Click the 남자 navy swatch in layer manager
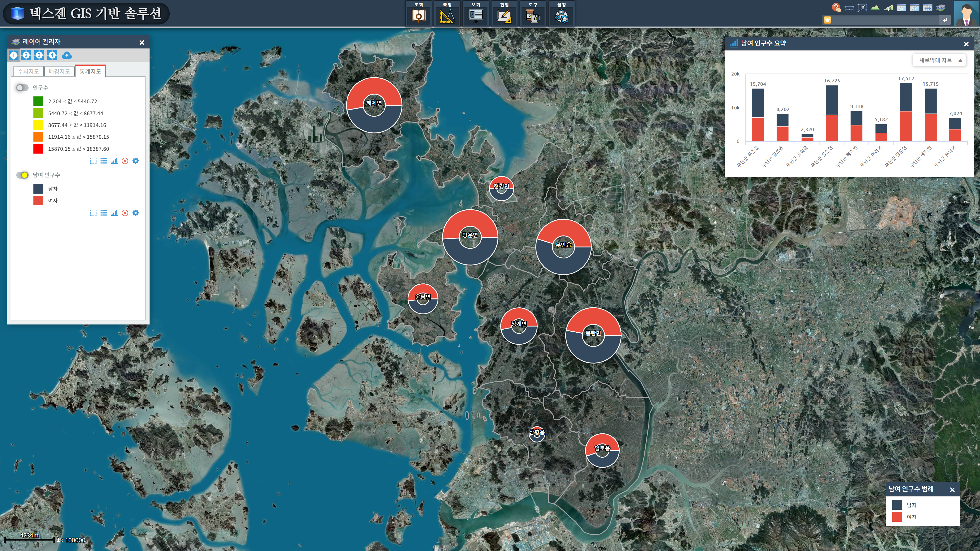 pyautogui.click(x=39, y=189)
